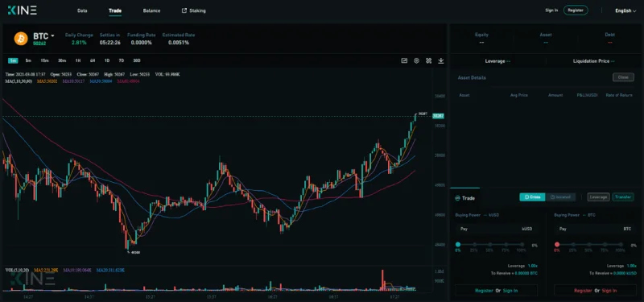Image resolution: width=644 pixels, height=302 pixels.
Task: Select the drawing tools ruler-pencil icon
Action: point(429,61)
